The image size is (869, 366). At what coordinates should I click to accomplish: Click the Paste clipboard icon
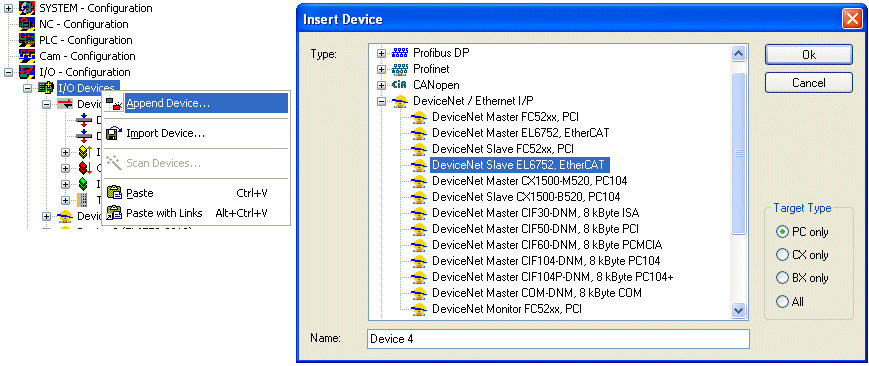(x=114, y=193)
